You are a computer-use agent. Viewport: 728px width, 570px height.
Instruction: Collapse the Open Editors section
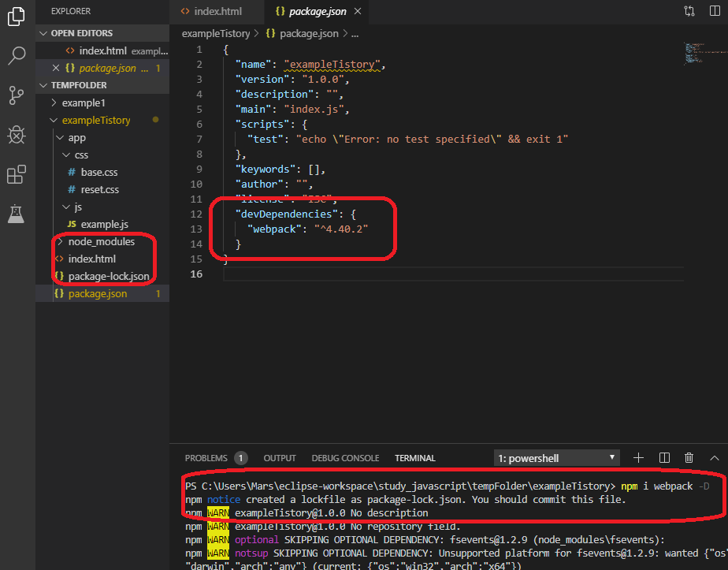(102, 33)
